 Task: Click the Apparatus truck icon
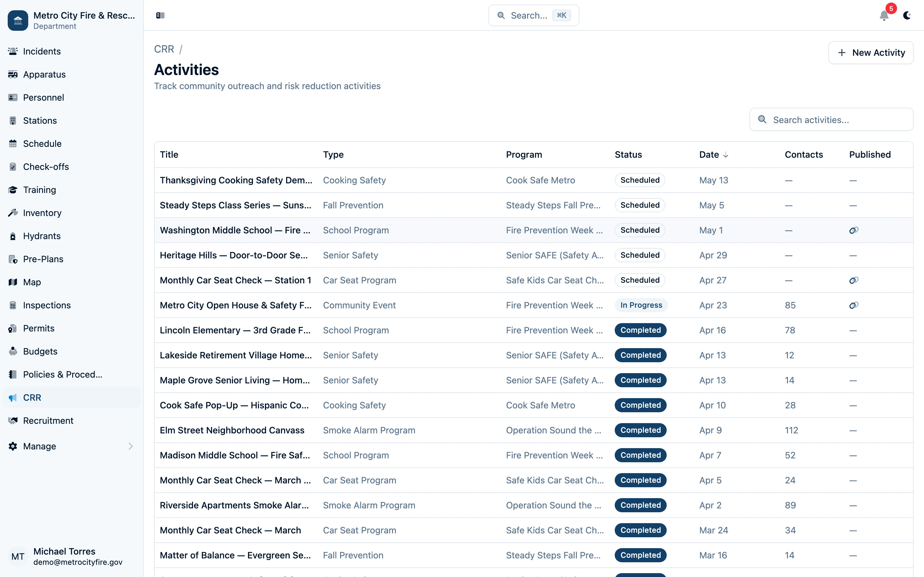pyautogui.click(x=13, y=74)
